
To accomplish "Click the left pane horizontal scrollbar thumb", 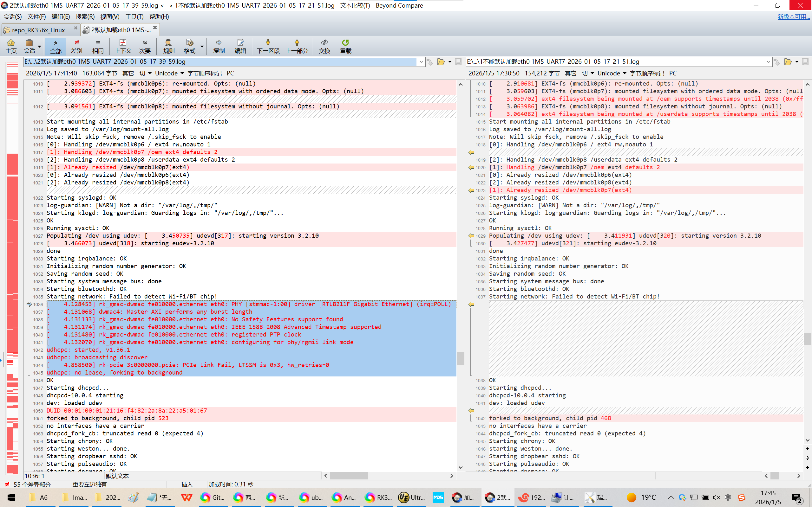I will tap(349, 476).
